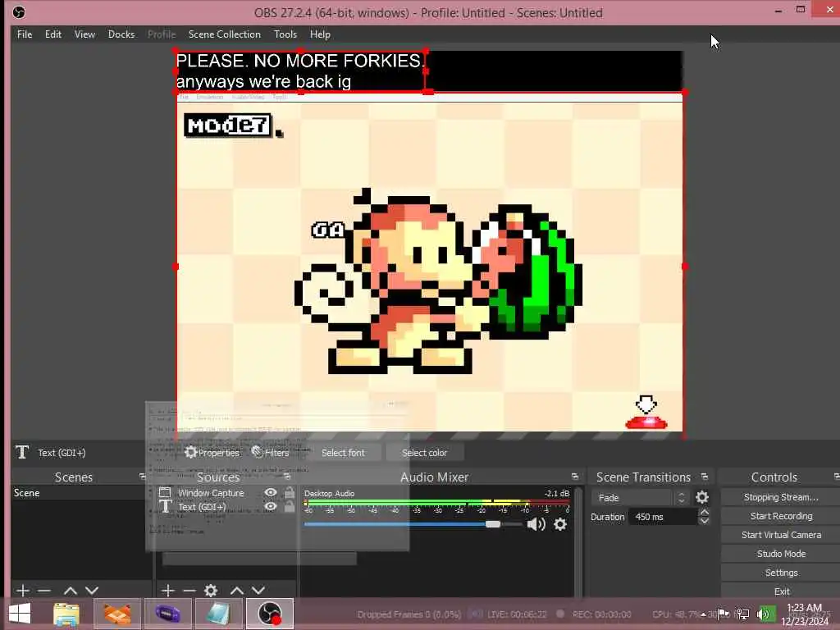Open Edit menu

tap(53, 34)
